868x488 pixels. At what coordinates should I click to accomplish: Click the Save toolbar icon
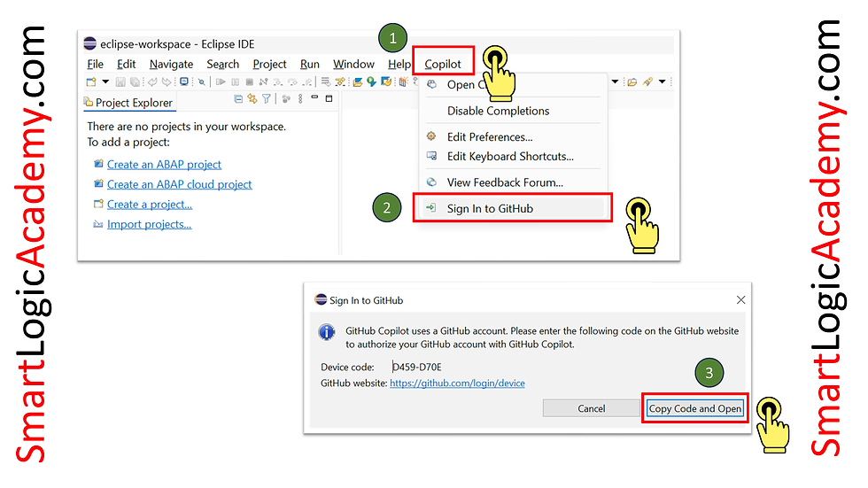120,81
